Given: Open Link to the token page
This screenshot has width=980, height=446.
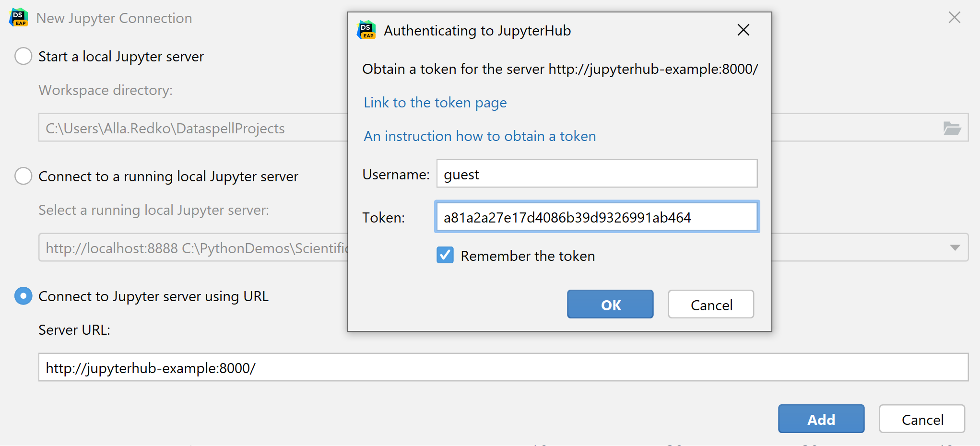Looking at the screenshot, I should click(x=435, y=102).
